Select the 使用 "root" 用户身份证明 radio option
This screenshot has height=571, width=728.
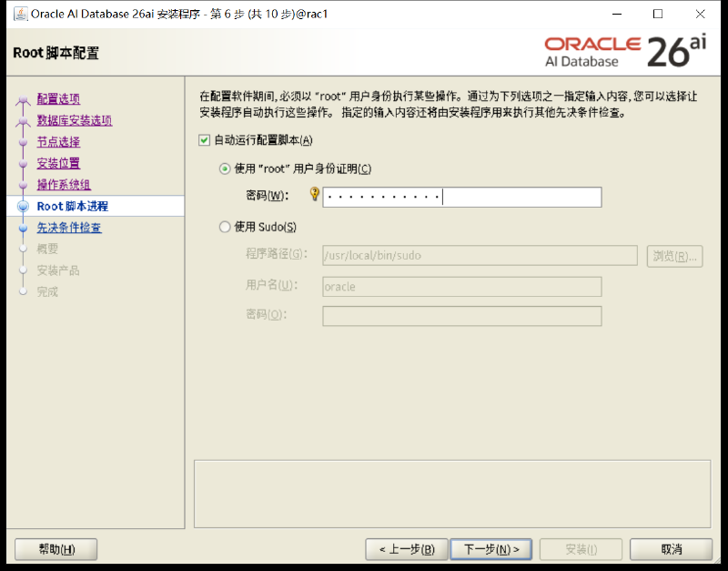(225, 168)
